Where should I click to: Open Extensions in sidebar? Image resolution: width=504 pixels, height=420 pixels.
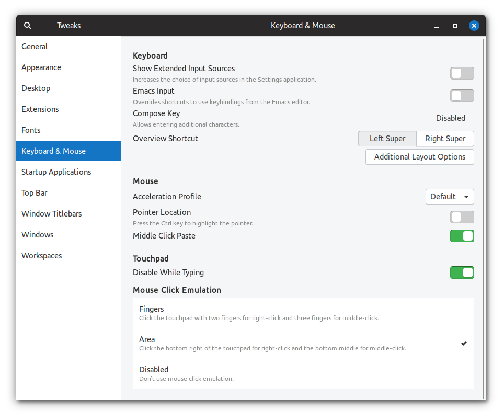(x=68, y=109)
